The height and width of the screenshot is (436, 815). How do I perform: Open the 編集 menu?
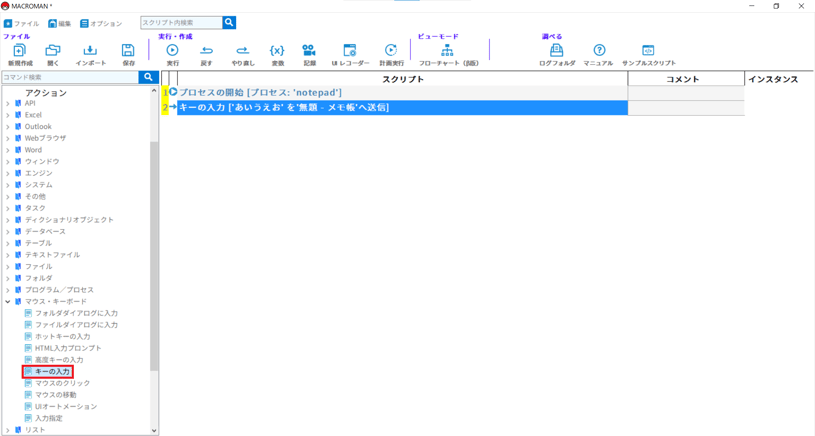[59, 23]
